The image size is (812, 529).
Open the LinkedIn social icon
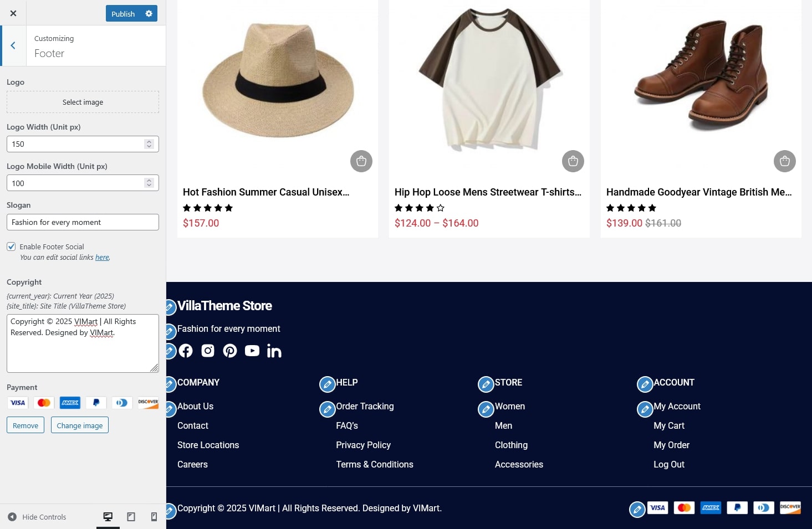274,351
